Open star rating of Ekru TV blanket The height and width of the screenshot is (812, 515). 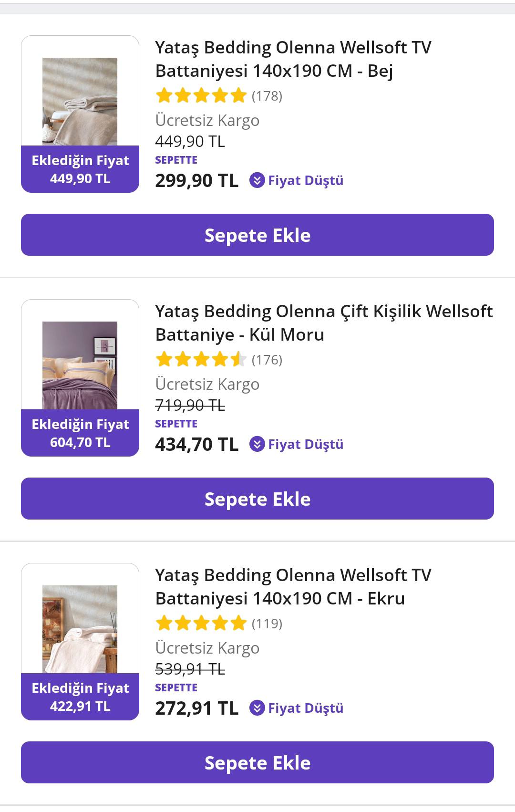(x=201, y=624)
